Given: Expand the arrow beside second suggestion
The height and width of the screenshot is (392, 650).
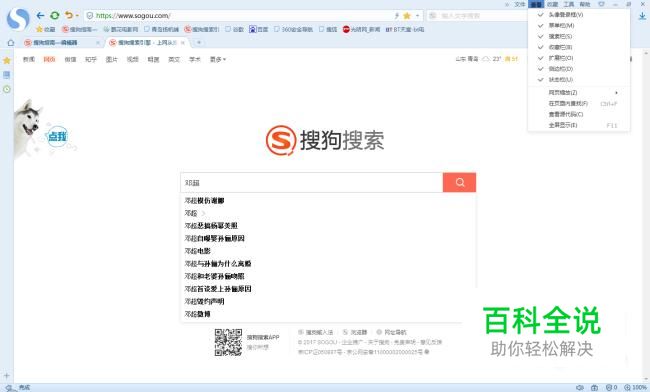Looking at the screenshot, I should (203, 213).
